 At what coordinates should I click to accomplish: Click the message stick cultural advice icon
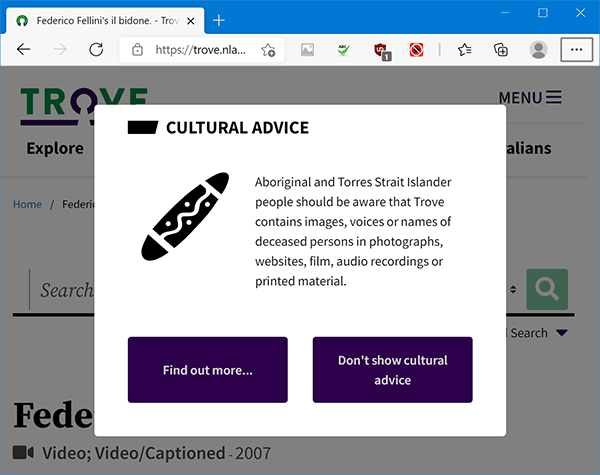click(x=185, y=217)
